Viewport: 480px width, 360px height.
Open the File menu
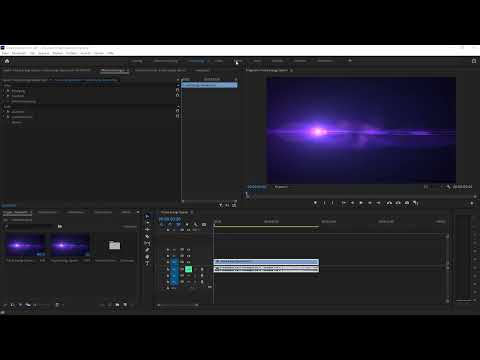coord(5,53)
